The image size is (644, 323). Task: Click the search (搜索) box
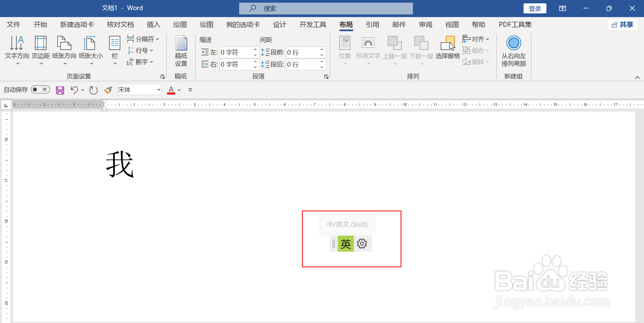326,8
